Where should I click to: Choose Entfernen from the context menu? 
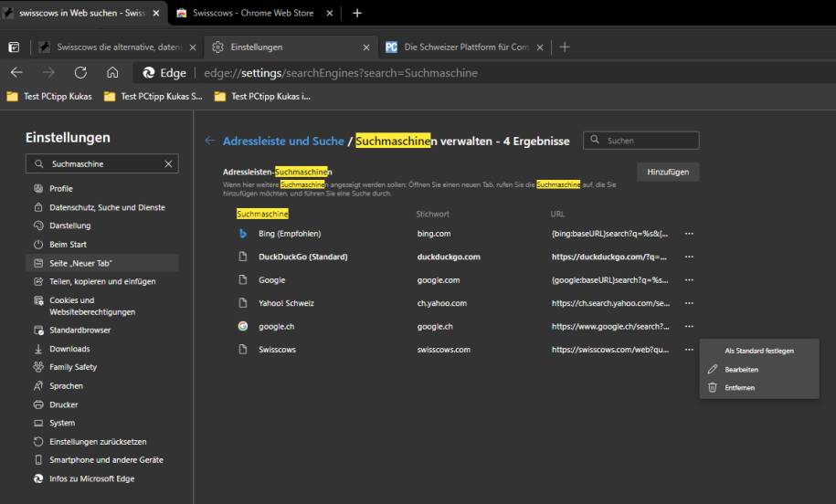pyautogui.click(x=759, y=388)
